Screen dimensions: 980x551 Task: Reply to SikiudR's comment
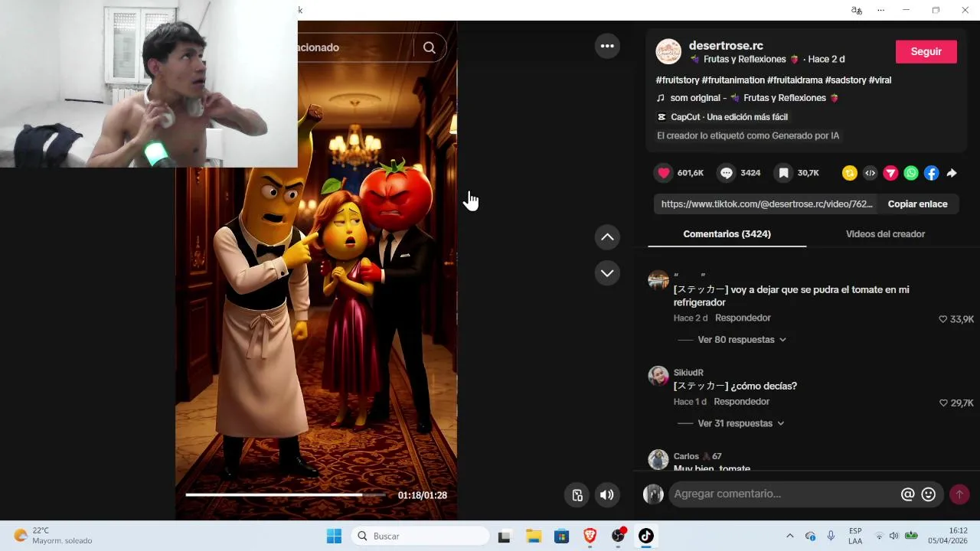click(x=741, y=402)
